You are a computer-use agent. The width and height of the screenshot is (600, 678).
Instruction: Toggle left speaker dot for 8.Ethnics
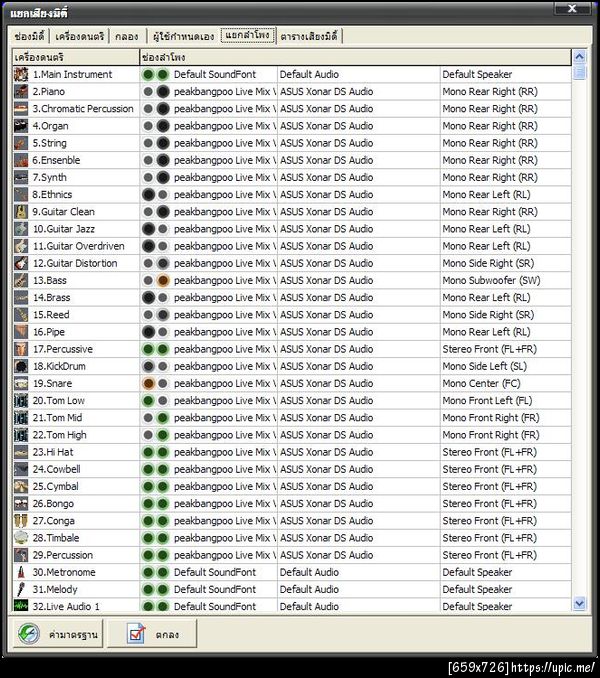pos(148,195)
